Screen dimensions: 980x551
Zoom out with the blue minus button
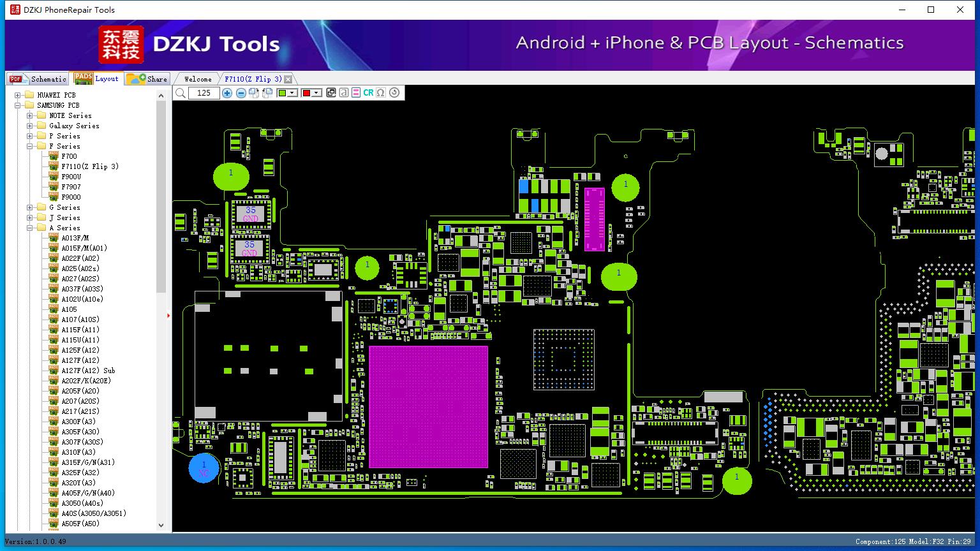[x=241, y=93]
